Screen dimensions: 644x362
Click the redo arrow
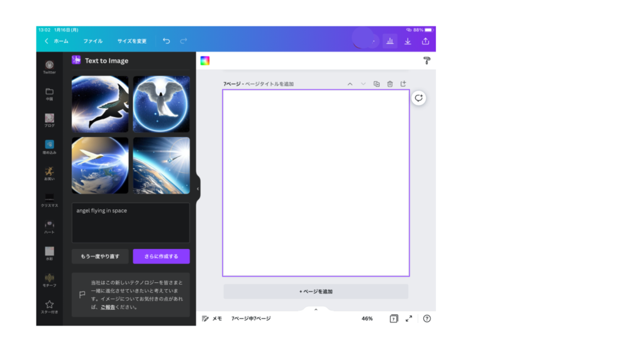coord(184,41)
